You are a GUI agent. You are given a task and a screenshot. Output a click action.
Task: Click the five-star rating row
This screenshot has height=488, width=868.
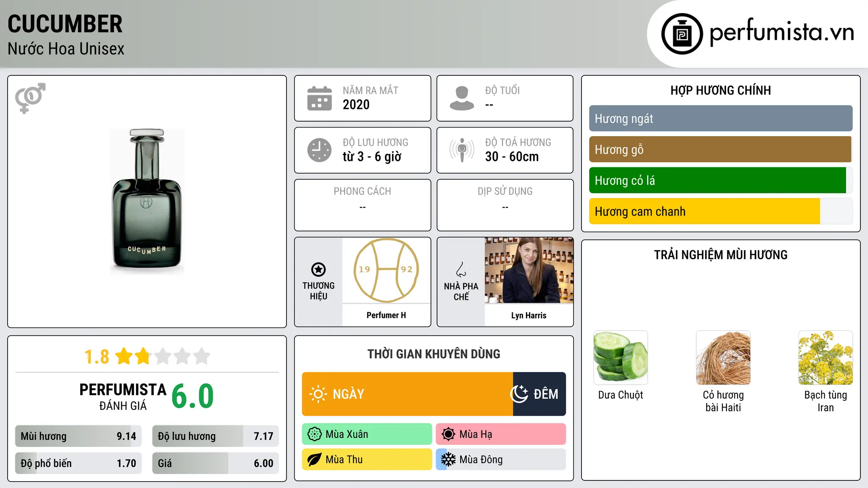pos(163,356)
